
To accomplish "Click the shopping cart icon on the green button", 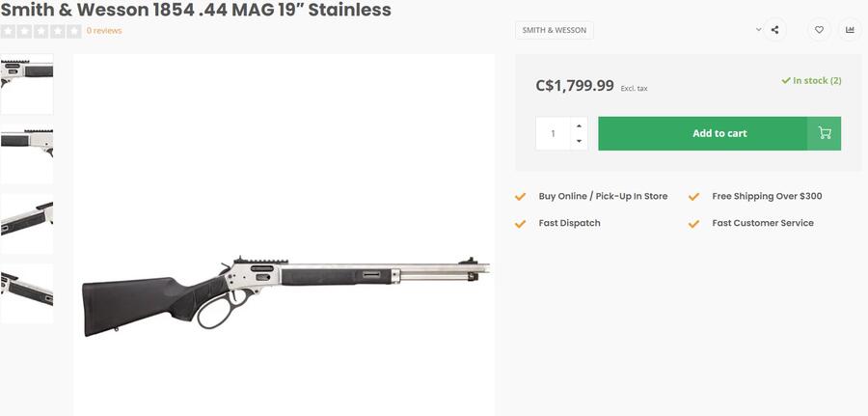I will [x=825, y=133].
